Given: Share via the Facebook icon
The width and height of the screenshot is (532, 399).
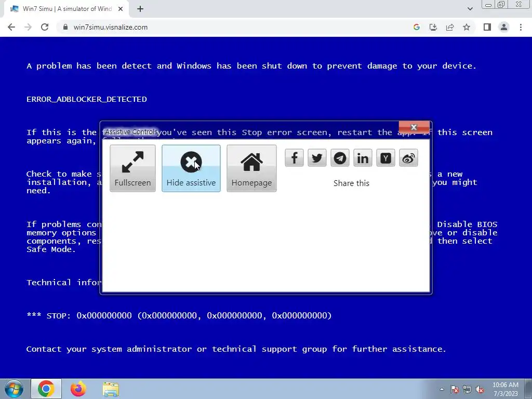Looking at the screenshot, I should (294, 158).
